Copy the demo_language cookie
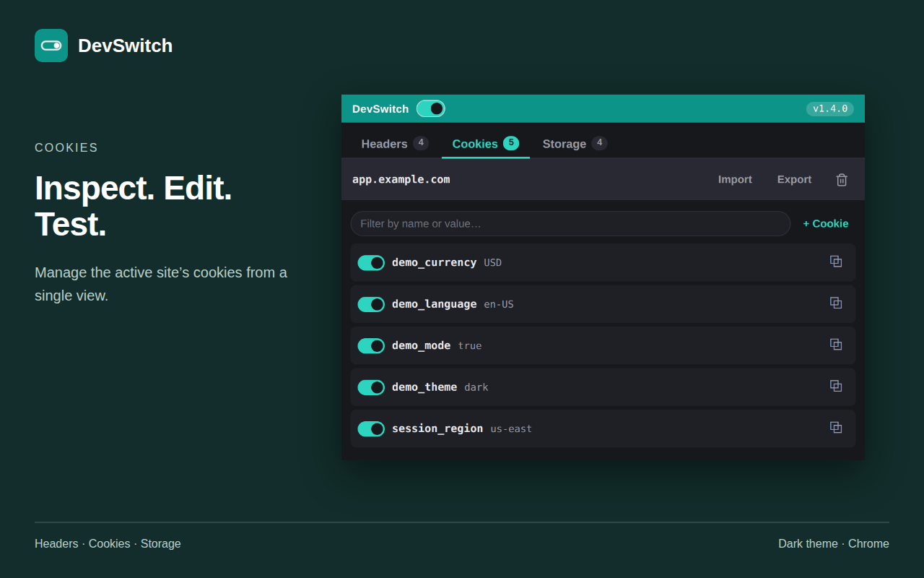The width and height of the screenshot is (924, 578). 836,303
